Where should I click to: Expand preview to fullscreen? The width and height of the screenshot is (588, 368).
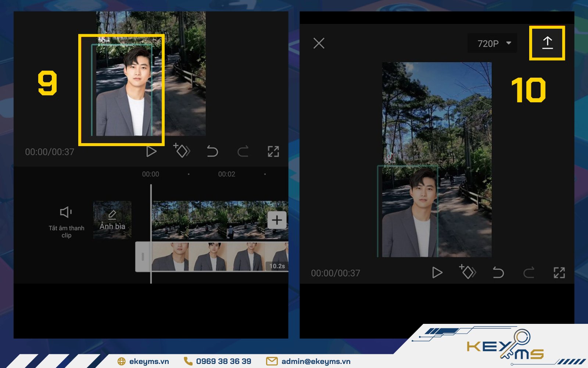tap(273, 151)
